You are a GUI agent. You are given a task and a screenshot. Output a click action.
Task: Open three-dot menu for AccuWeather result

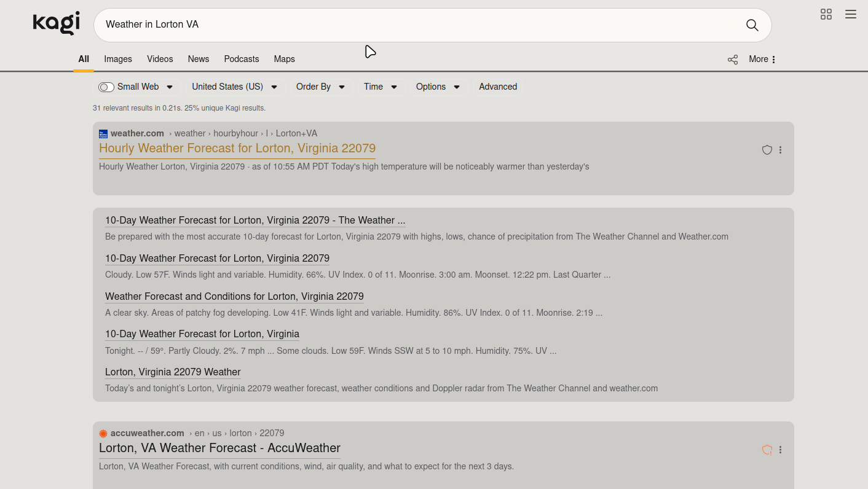pyautogui.click(x=781, y=450)
